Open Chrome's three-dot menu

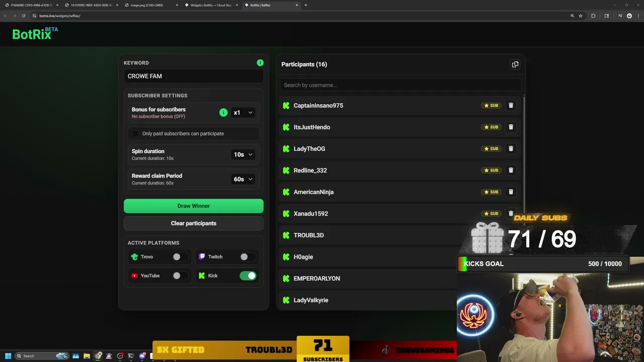tap(637, 16)
